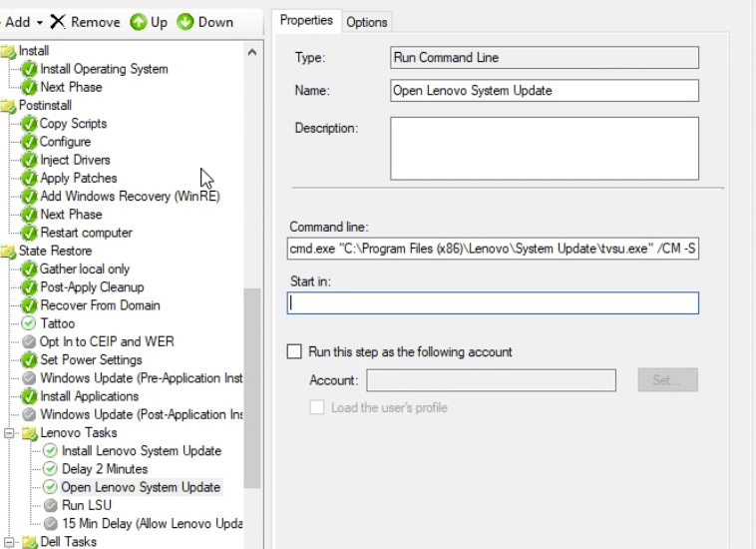
Task: Click the tree vertical scrollbar thumb
Action: 252,388
